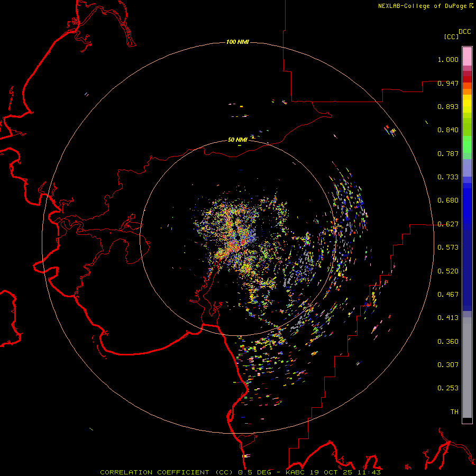476x476 pixels.
Task: Click the 0.680 color scale value
Action: click(x=448, y=200)
